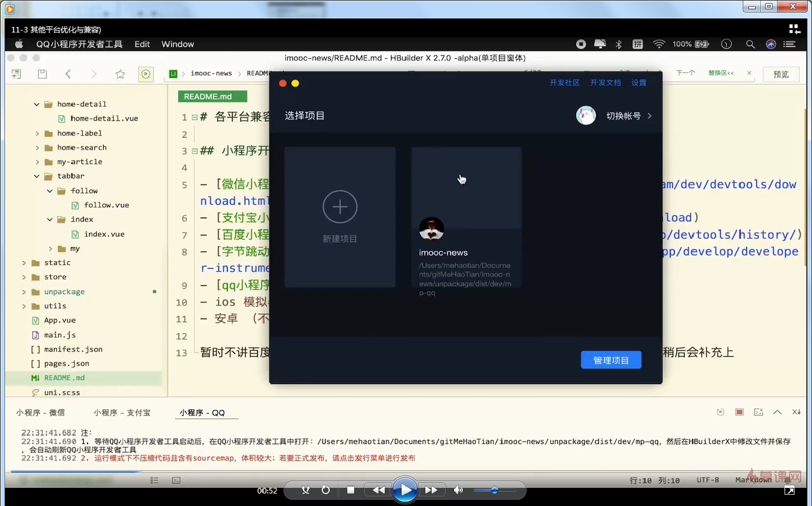This screenshot has height=506, width=812.
Task: Expand the home-search folder
Action: tap(37, 148)
